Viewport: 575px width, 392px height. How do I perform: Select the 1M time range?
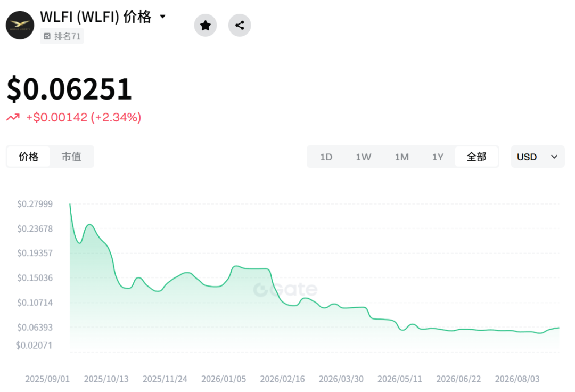point(401,157)
